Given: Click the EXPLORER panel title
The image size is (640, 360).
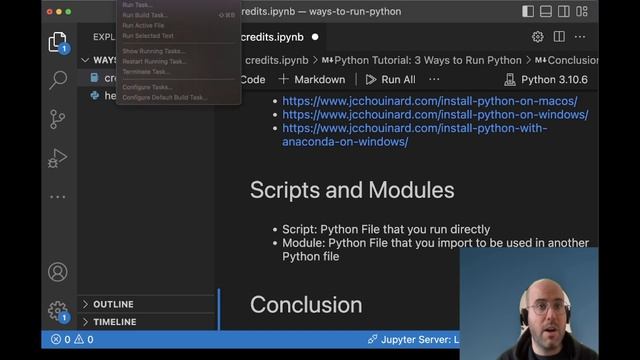Looking at the screenshot, I should (104, 37).
